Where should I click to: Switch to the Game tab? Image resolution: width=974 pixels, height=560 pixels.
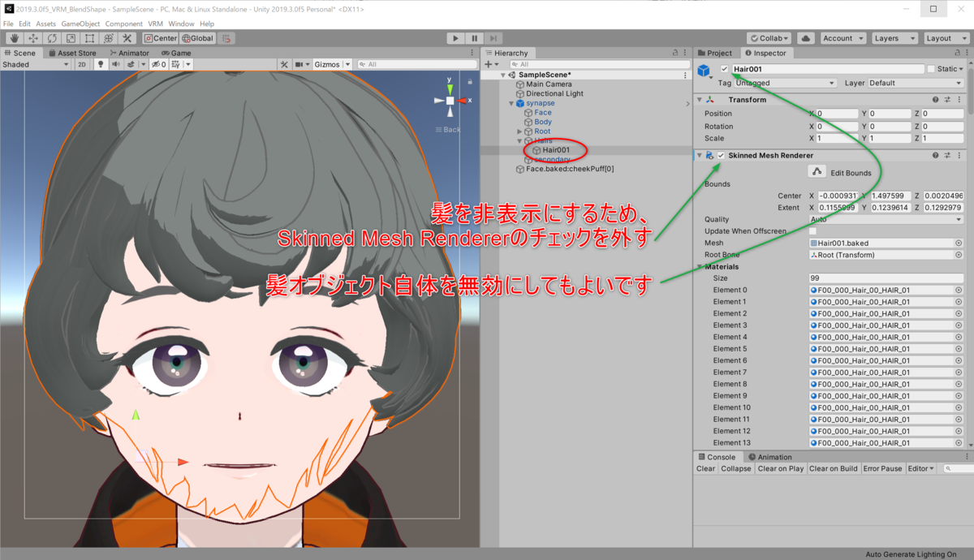(176, 53)
